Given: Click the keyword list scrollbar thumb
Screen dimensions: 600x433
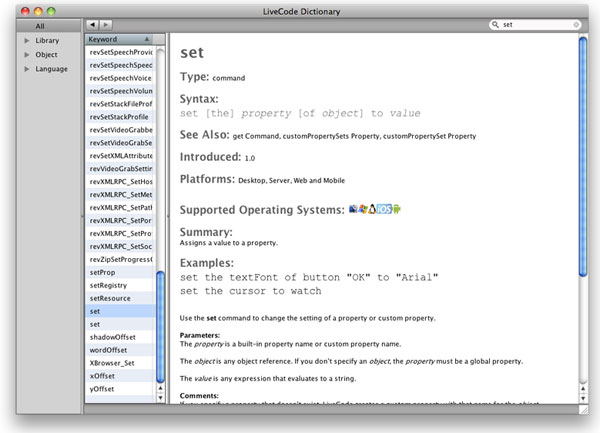Looking at the screenshot, I should click(x=160, y=327).
